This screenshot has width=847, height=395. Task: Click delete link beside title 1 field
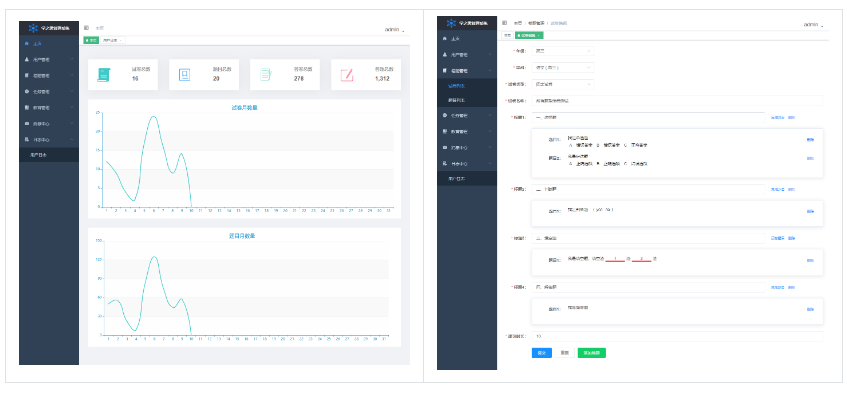[x=791, y=117]
